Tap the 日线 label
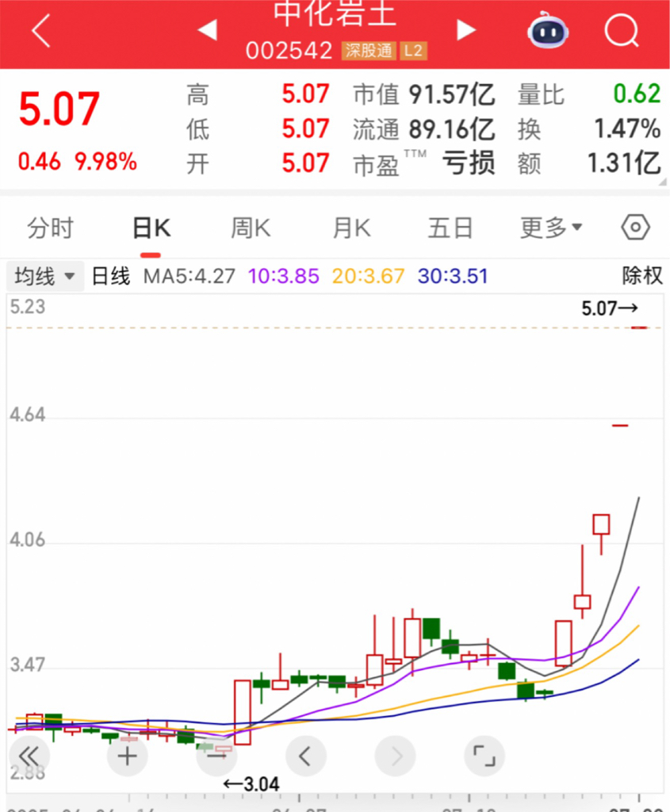 coord(111,276)
